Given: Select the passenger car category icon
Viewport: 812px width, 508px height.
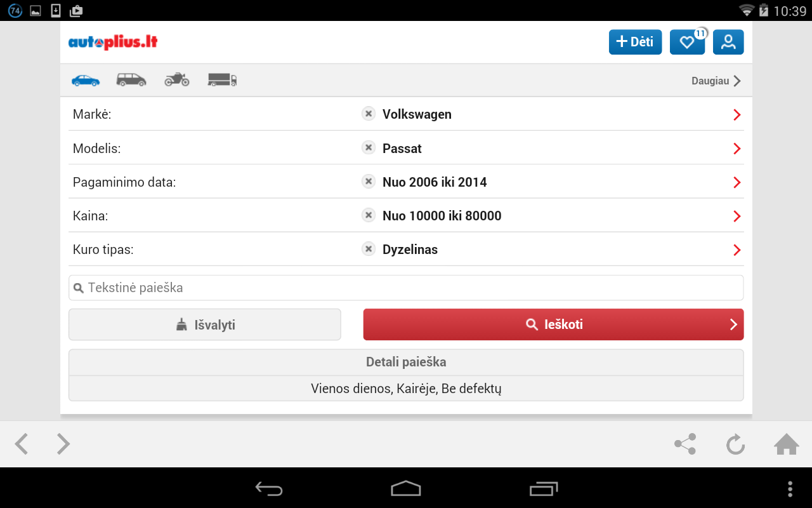Looking at the screenshot, I should pyautogui.click(x=86, y=81).
